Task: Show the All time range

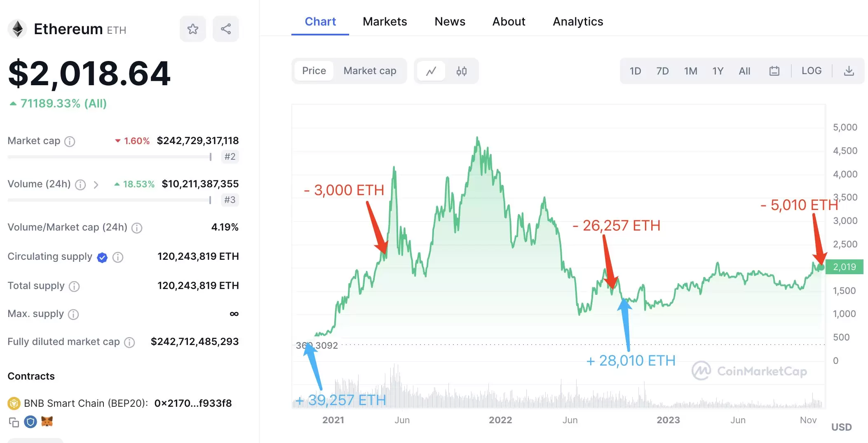Action: pos(744,71)
